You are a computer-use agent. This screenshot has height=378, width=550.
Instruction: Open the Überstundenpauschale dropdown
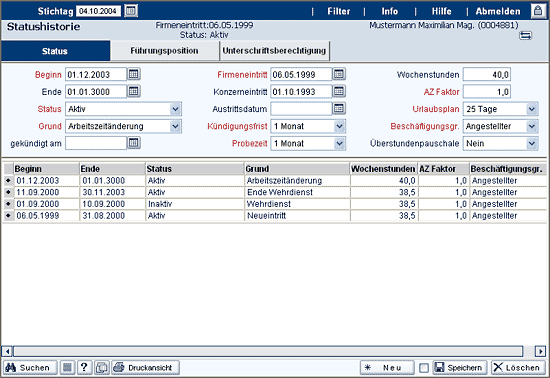point(532,143)
